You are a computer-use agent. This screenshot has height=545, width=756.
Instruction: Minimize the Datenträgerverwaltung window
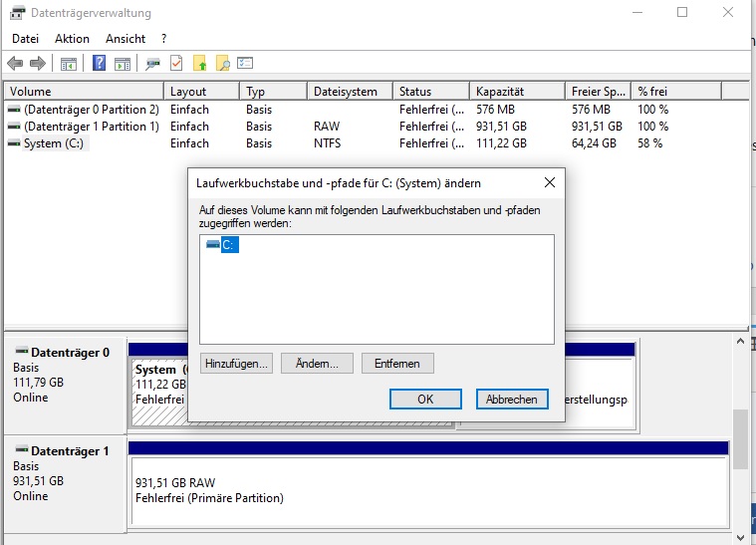pos(637,12)
